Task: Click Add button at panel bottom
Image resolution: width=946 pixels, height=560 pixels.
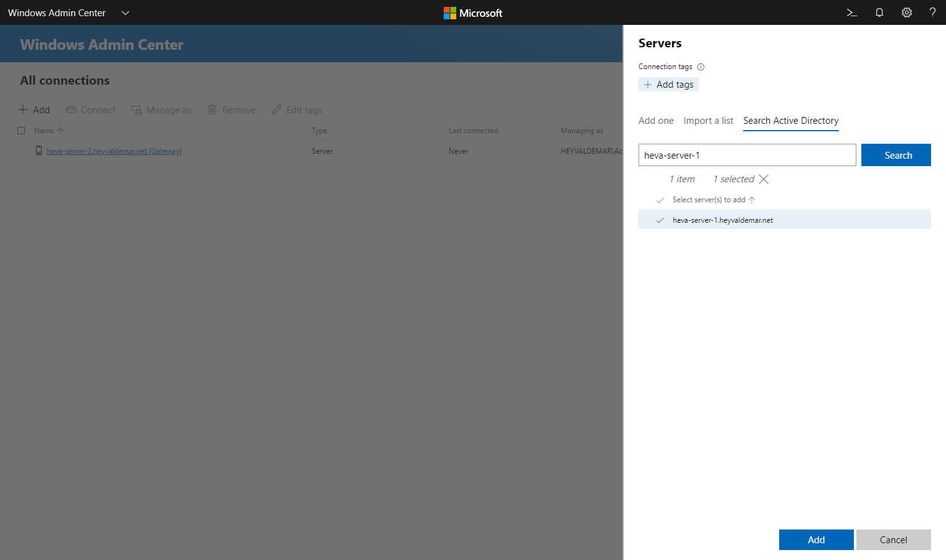Action: pos(816,539)
